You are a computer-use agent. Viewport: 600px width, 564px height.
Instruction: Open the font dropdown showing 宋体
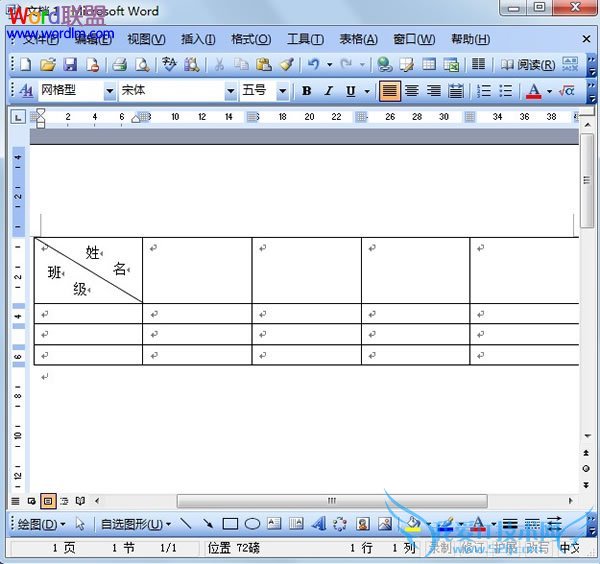[x=231, y=91]
